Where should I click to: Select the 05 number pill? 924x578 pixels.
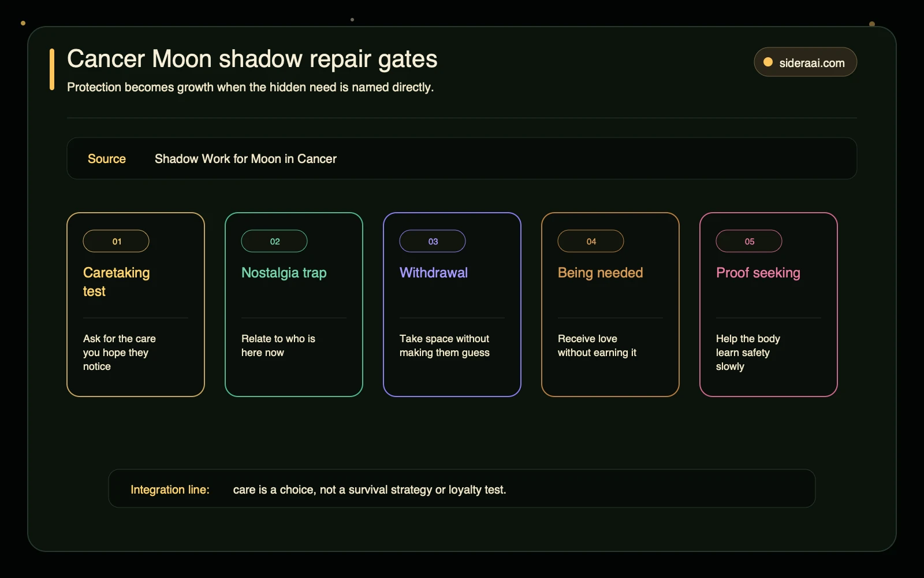click(749, 241)
